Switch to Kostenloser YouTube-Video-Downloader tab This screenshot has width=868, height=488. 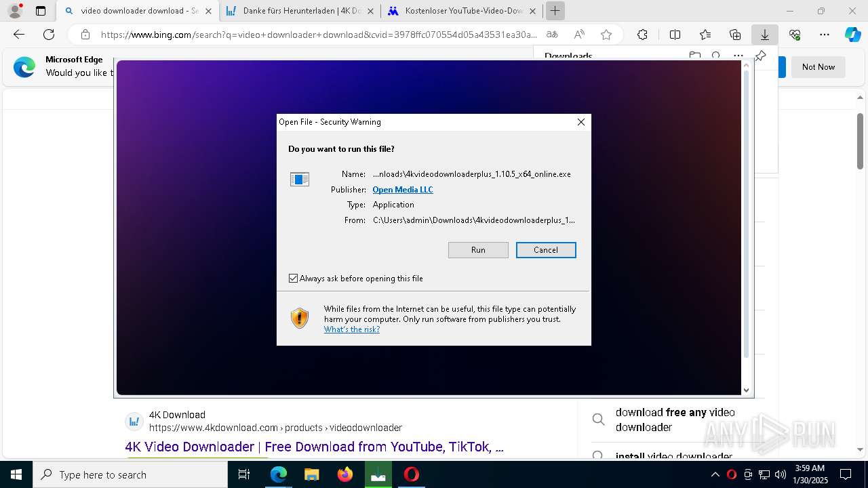[x=462, y=11]
